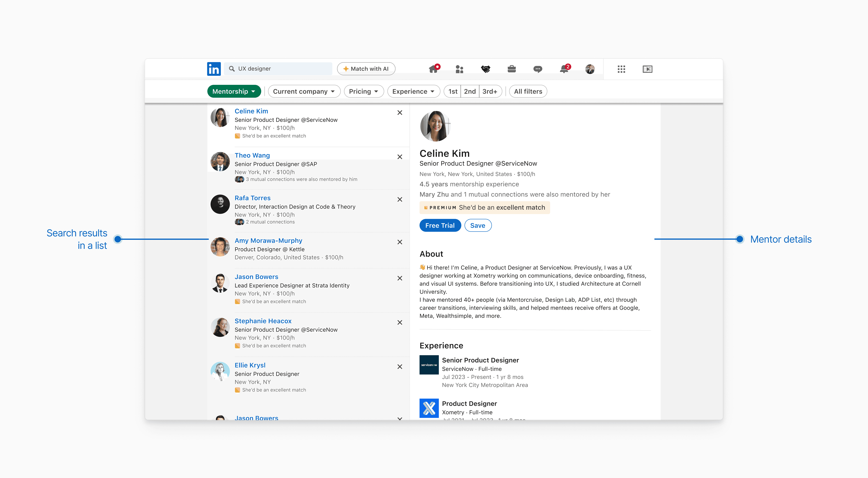
Task: Open Theo Wang's profile link
Action: [252, 155]
